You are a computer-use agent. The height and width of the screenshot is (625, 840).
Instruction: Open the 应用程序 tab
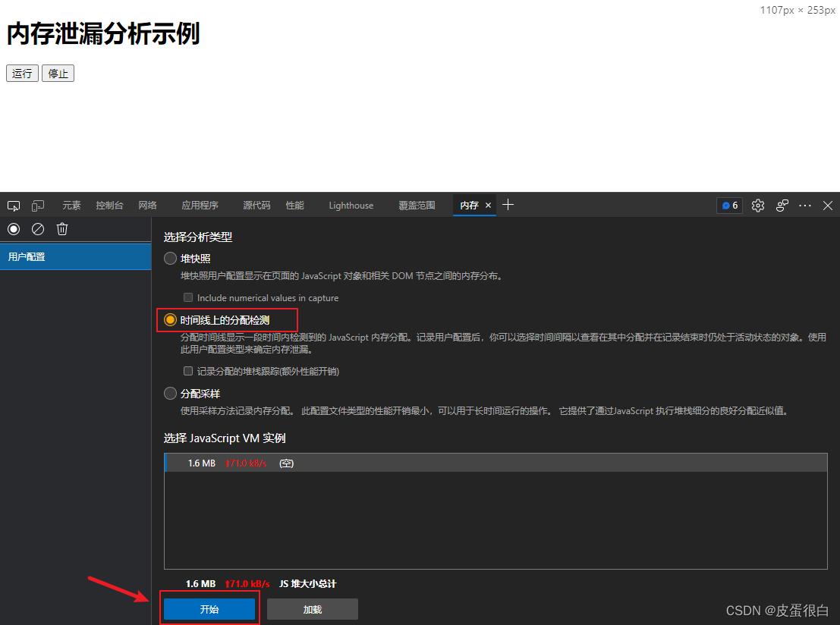pos(200,206)
